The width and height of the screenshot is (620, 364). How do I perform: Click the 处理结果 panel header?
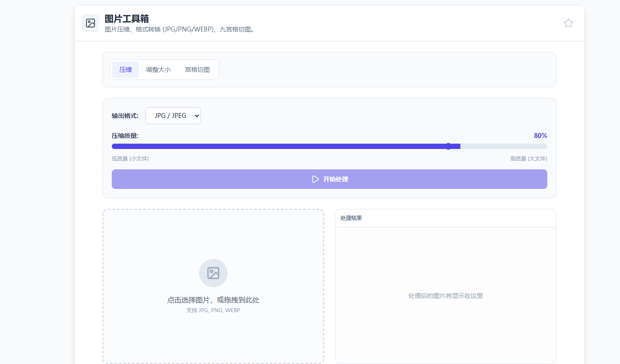[351, 218]
